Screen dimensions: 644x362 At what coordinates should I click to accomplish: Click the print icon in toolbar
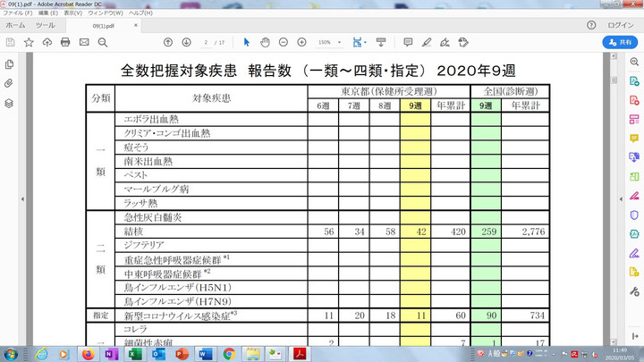click(x=65, y=42)
